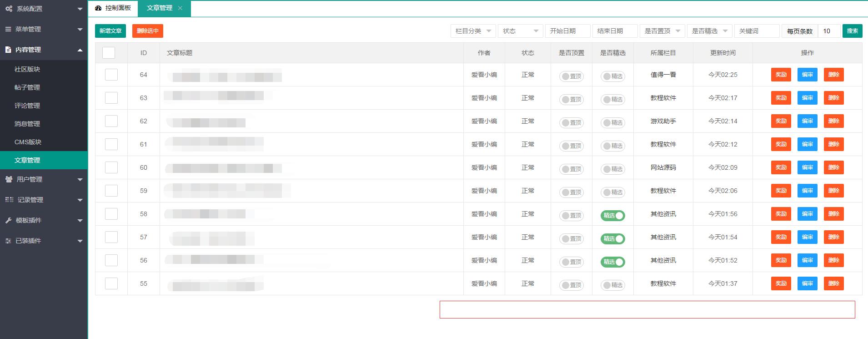This screenshot has width=868, height=339.
Task: Click the sliders icon beside 已装插件
Action: (x=8, y=241)
